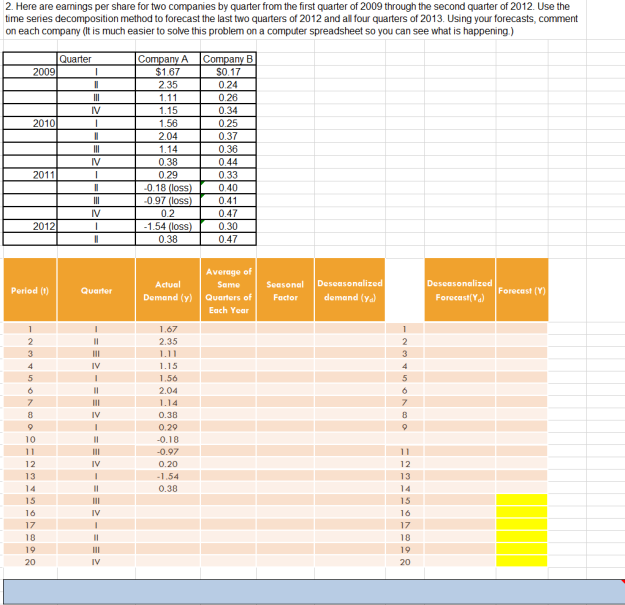Select the '0.30' Company B cell
Image resolution: width=625 pixels, height=605 pixels.
pos(228,226)
